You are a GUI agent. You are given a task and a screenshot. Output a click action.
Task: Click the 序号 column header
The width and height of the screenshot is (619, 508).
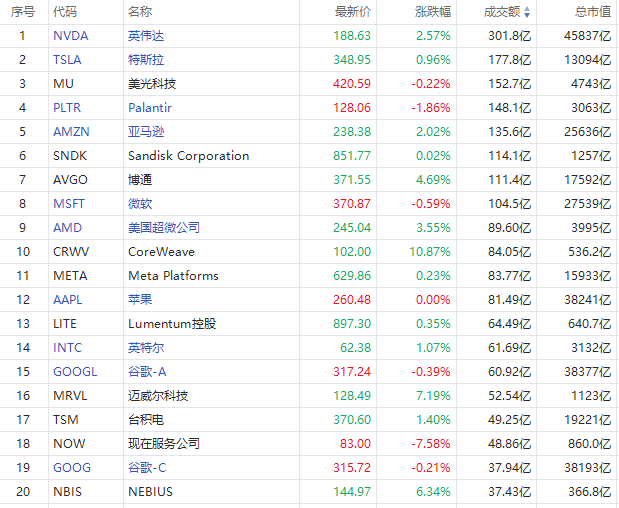[23, 12]
